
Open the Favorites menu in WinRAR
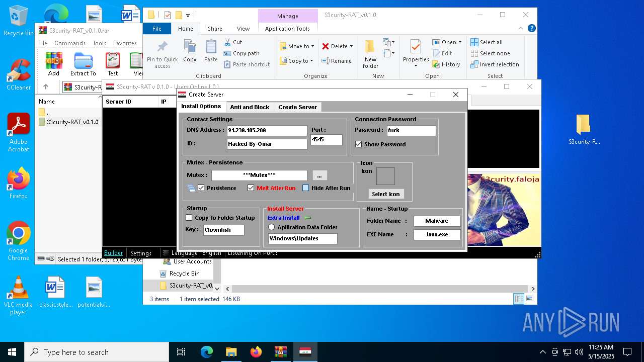[x=125, y=43]
